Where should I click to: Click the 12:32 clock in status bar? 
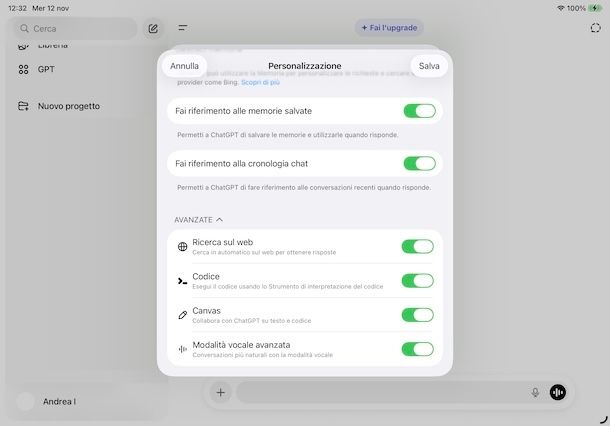tap(18, 8)
